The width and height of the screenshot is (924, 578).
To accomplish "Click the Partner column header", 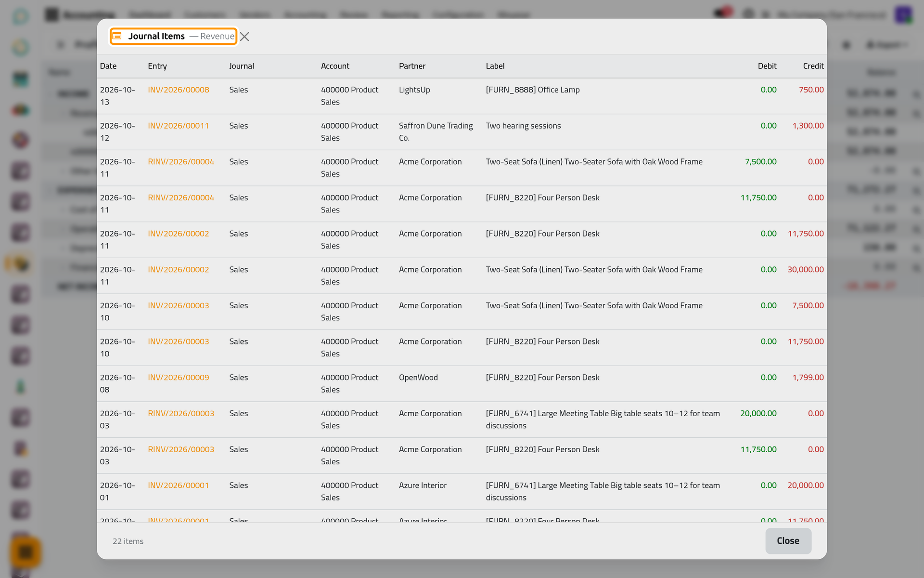I will [x=412, y=66].
